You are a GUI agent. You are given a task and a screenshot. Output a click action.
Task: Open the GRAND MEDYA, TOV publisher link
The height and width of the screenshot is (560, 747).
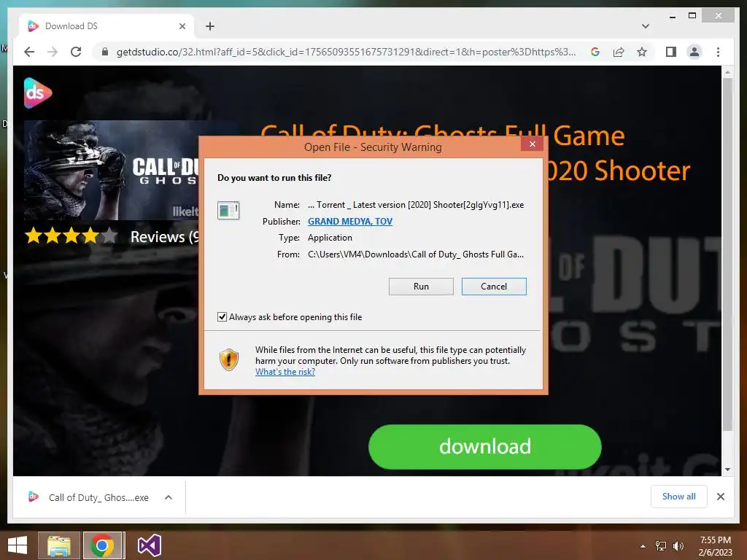[349, 221]
